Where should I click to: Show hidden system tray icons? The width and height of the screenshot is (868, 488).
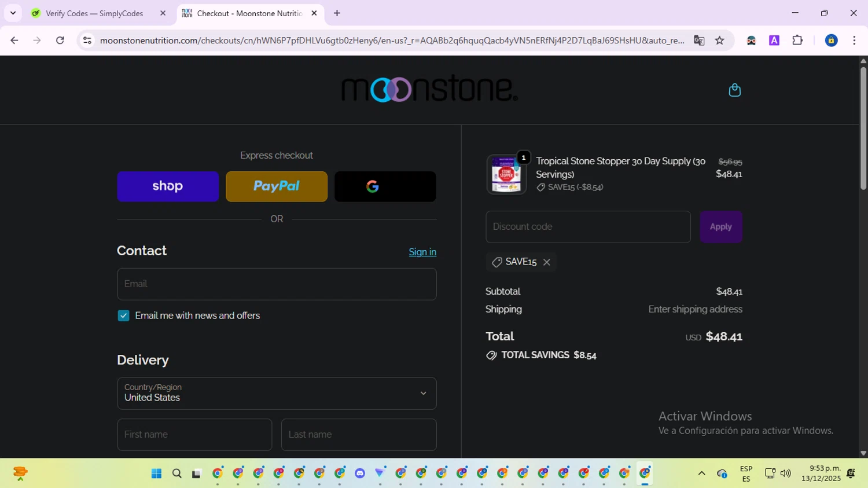click(x=701, y=474)
